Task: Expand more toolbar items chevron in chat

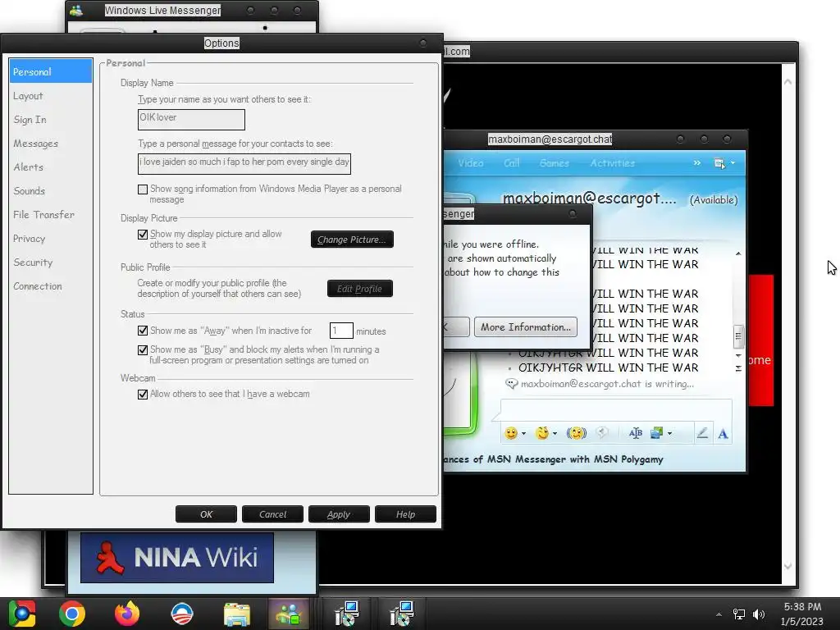Action: (x=697, y=163)
